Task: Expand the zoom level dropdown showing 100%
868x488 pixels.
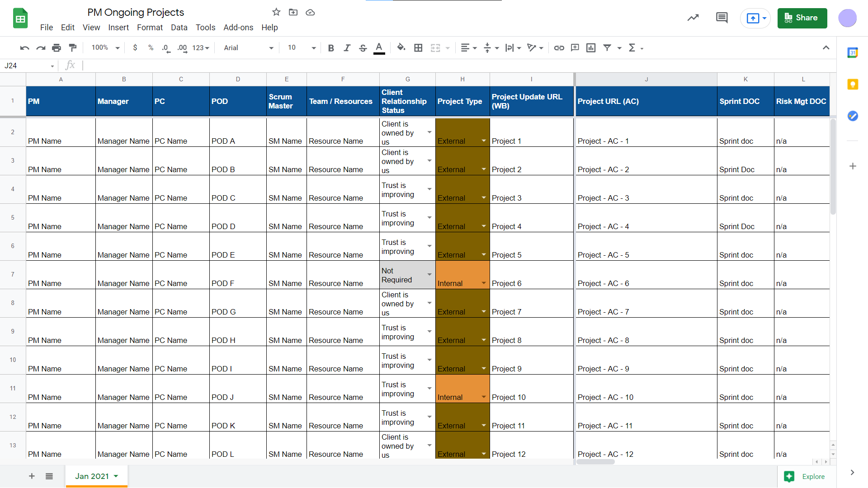Action: (104, 47)
